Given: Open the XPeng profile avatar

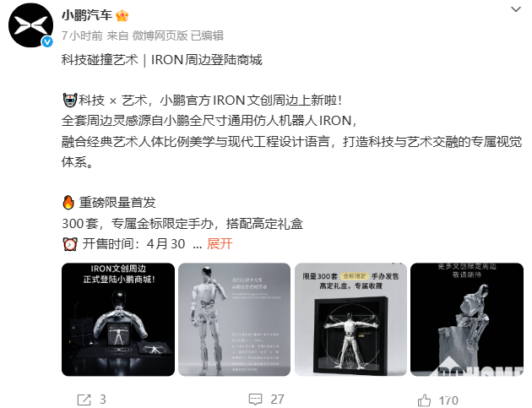Looking at the screenshot, I should tap(30, 25).
